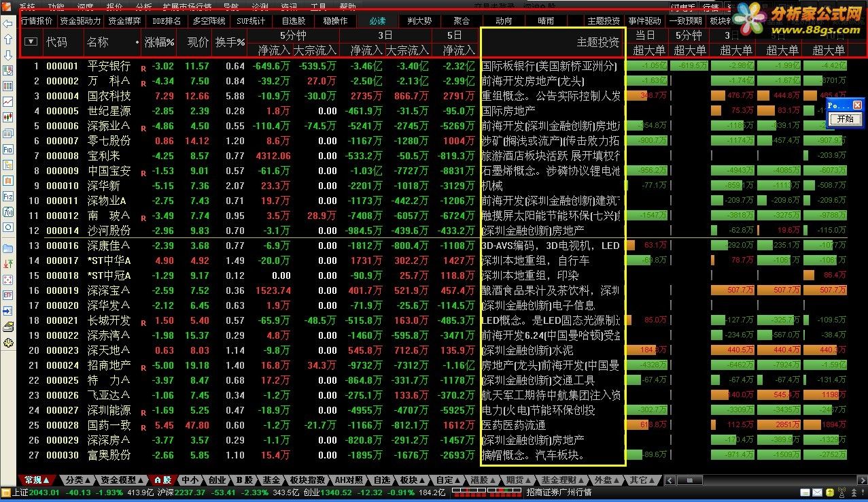
Task: Click the red R marker beside 中国宝安
Action: click(x=143, y=173)
